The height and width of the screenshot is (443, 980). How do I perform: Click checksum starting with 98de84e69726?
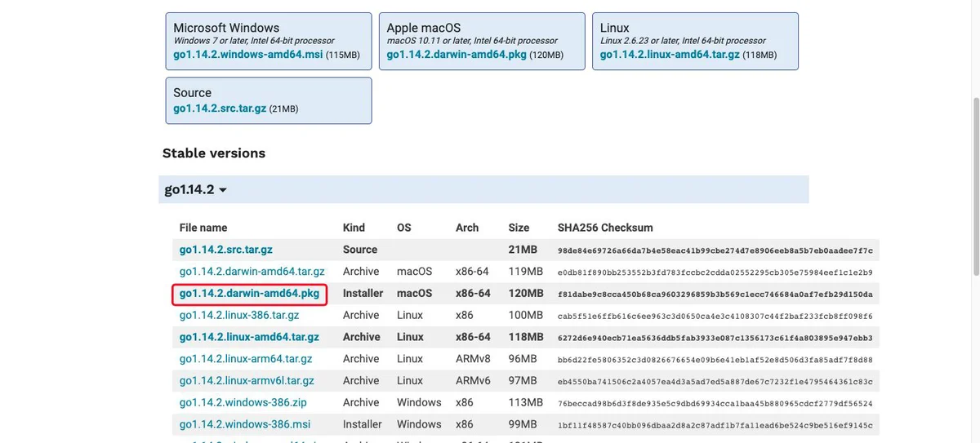click(x=715, y=250)
